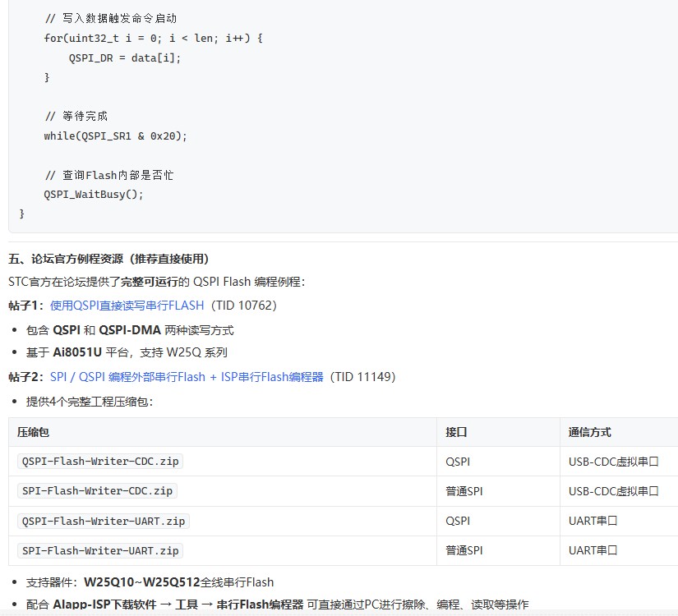This screenshot has height=616, width=678.
Task: Click the comment // 写入数据触发命令启动
Action: [x=111, y=18]
